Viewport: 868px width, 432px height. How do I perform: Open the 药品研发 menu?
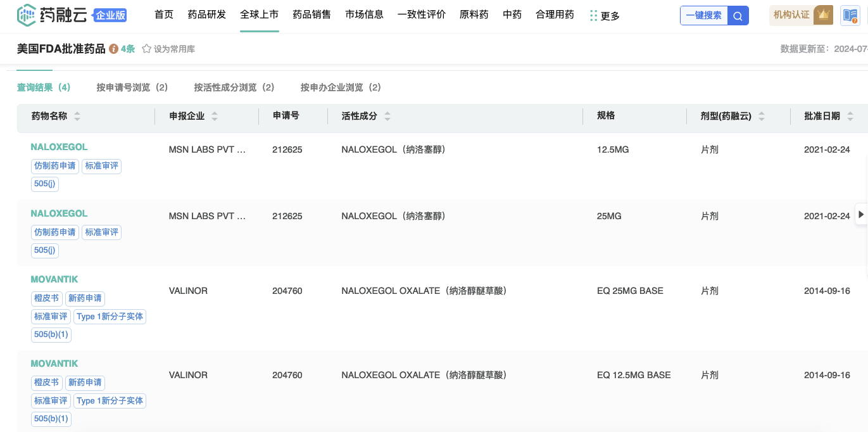coord(207,15)
